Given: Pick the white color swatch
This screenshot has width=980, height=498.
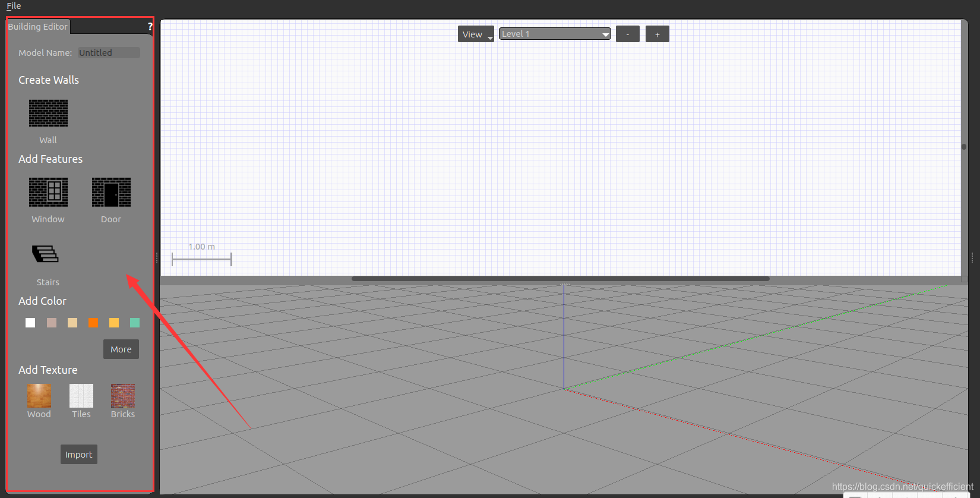Looking at the screenshot, I should (x=30, y=323).
